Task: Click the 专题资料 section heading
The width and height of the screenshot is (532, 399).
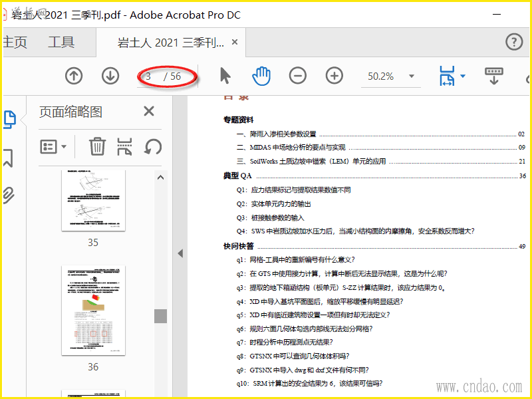Action: (238, 120)
